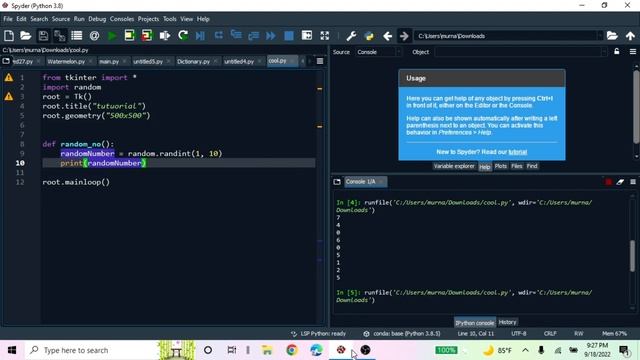640x360 pixels.
Task: Close the cool.py tab
Action: 292,61
